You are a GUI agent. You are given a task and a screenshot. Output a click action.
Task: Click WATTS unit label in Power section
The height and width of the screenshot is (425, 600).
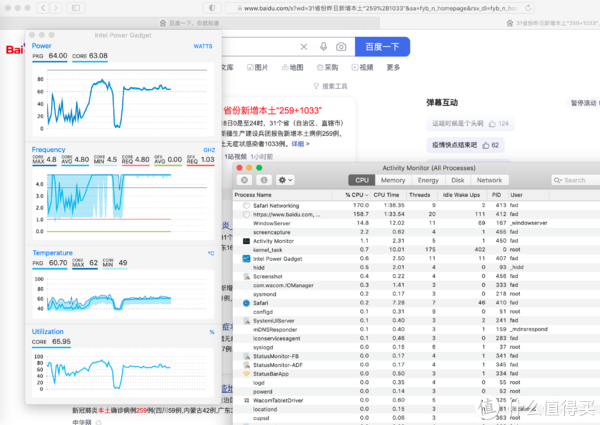pyautogui.click(x=203, y=46)
